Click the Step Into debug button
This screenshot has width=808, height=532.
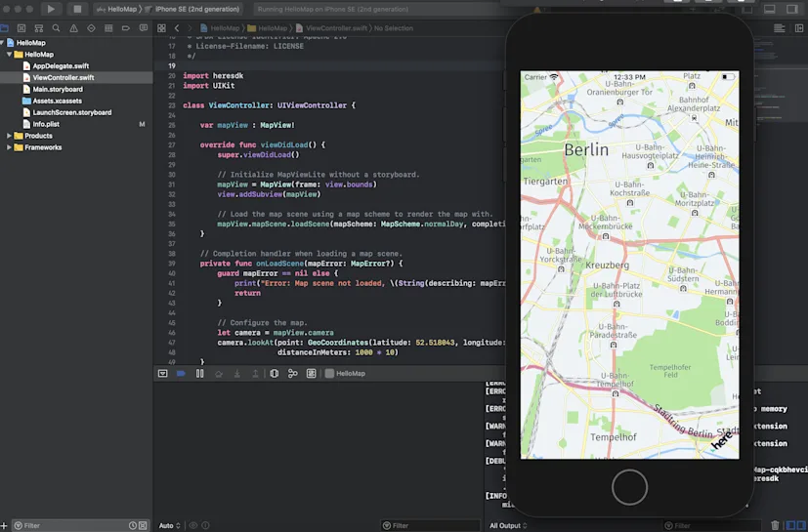(x=237, y=374)
